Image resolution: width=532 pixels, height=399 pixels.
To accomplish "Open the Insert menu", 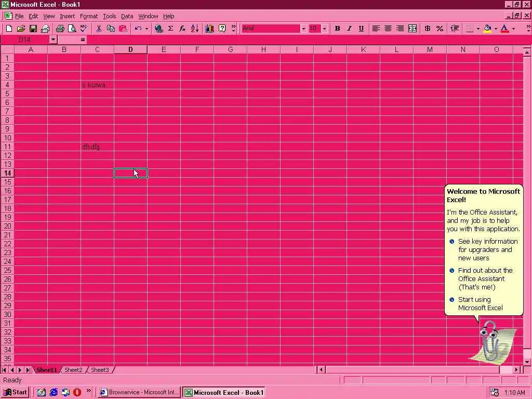I will (67, 16).
